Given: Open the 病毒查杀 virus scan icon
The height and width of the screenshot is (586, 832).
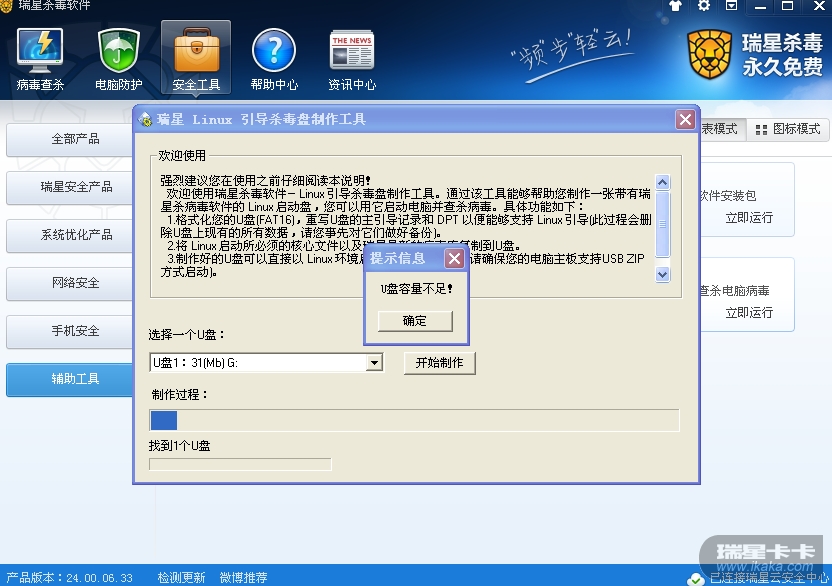Looking at the screenshot, I should (x=40, y=59).
